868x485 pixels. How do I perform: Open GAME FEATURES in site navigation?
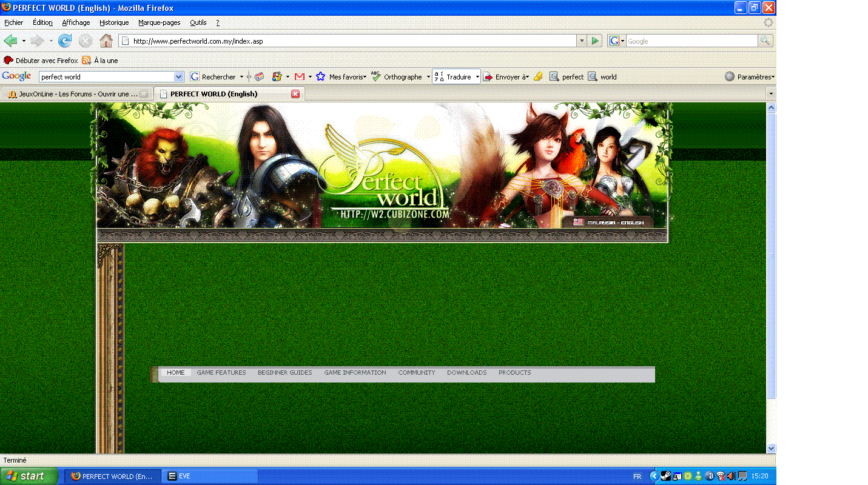(x=221, y=372)
